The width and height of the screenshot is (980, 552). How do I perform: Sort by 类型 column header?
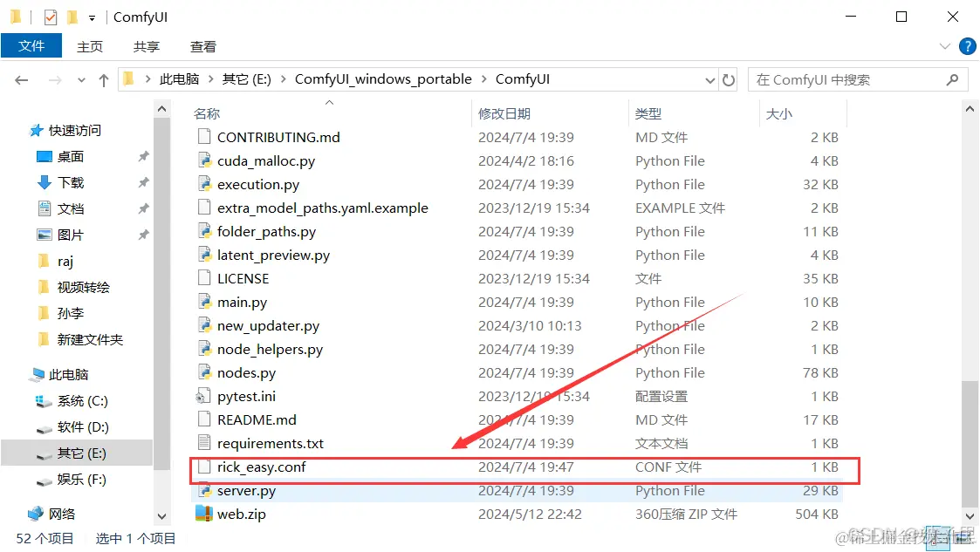tap(648, 113)
